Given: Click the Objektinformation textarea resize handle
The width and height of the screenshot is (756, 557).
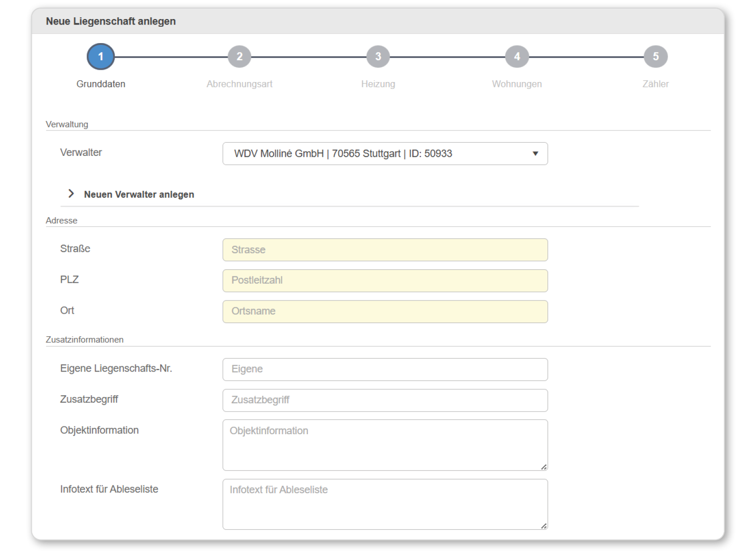Looking at the screenshot, I should (544, 467).
